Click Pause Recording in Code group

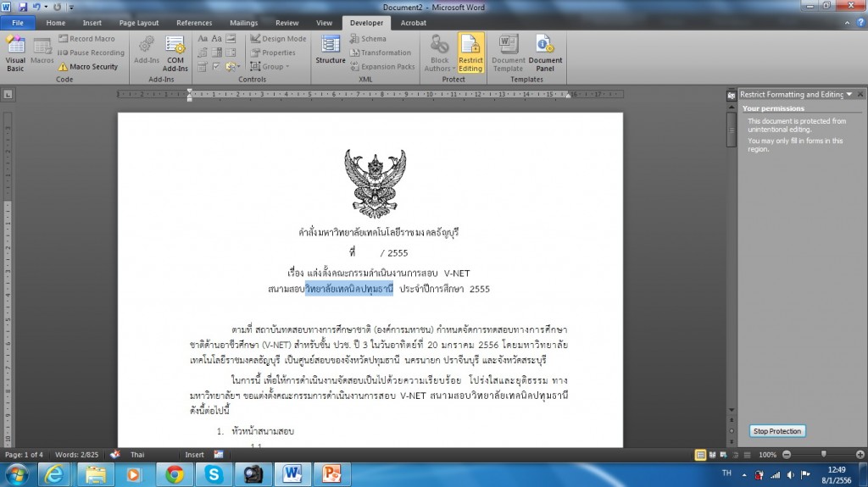click(x=92, y=53)
